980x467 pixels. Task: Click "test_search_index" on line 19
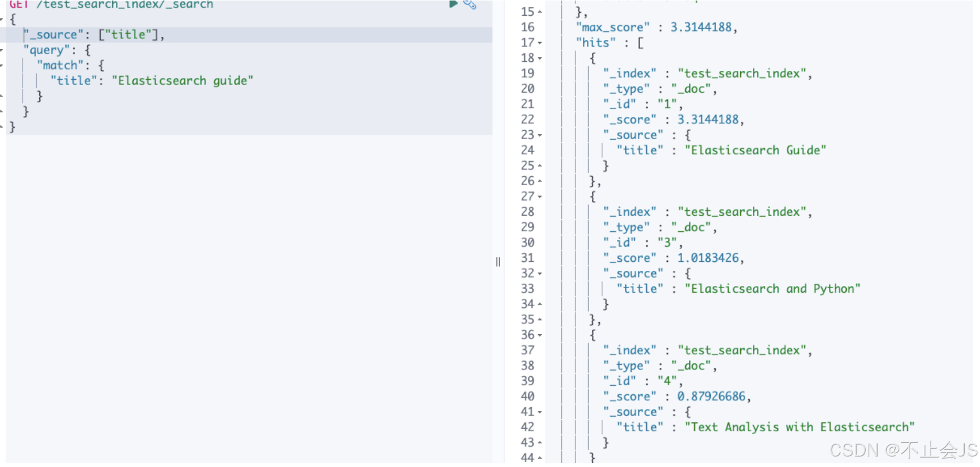pos(742,73)
